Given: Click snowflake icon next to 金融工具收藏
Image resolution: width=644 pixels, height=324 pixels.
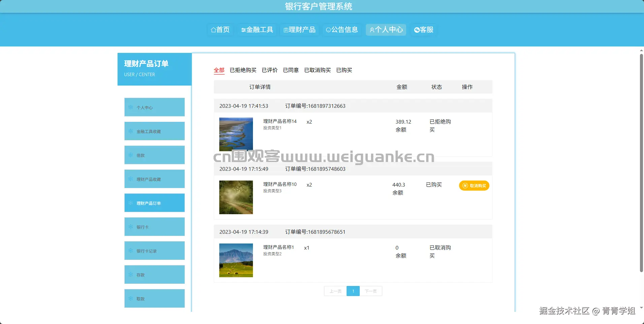Looking at the screenshot, I should tap(131, 131).
